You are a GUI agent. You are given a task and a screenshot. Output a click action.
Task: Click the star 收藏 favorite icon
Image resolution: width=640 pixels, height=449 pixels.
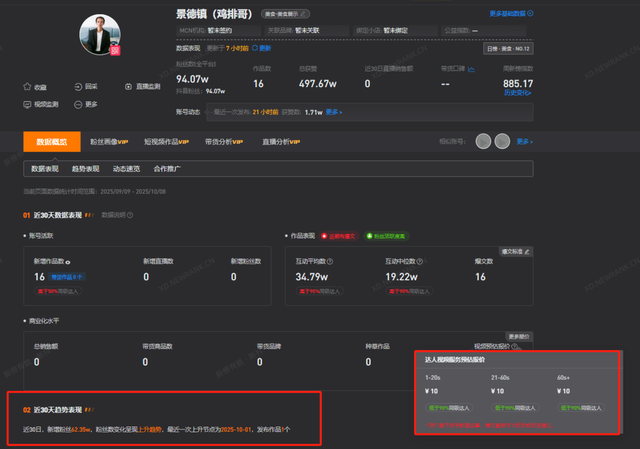click(27, 87)
